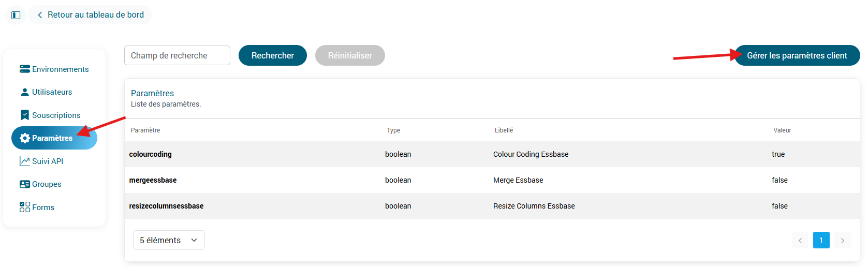The width and height of the screenshot is (868, 267).
Task: Open the 5 éléments page size dropdown
Action: (169, 240)
